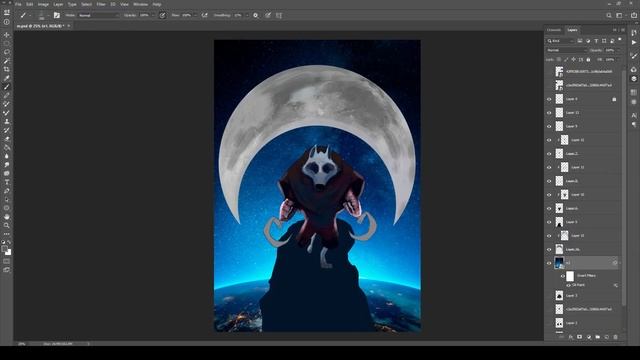The height and width of the screenshot is (360, 640).
Task: Switch to the Layers tab
Action: pos(572,30)
